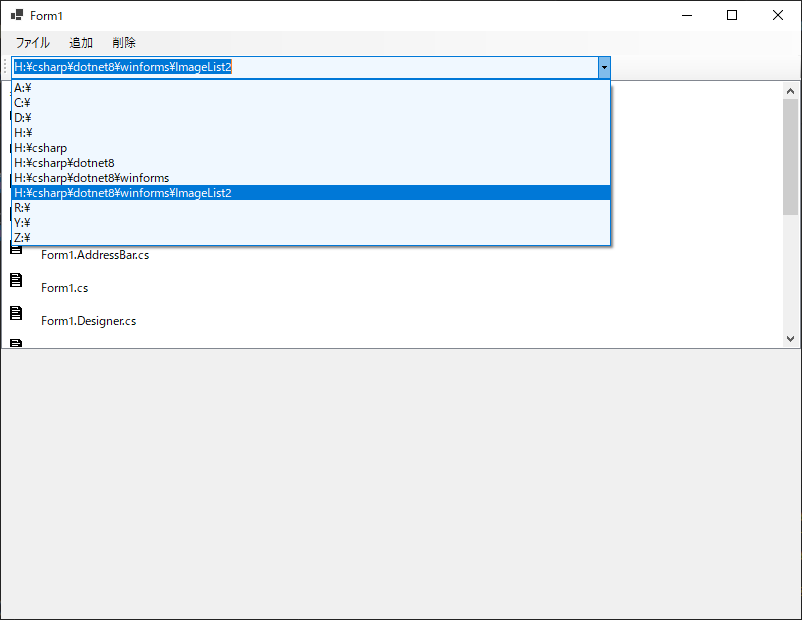The width and height of the screenshot is (802, 620).
Task: Click the Form1.Designer.cs file name
Action: coord(88,321)
